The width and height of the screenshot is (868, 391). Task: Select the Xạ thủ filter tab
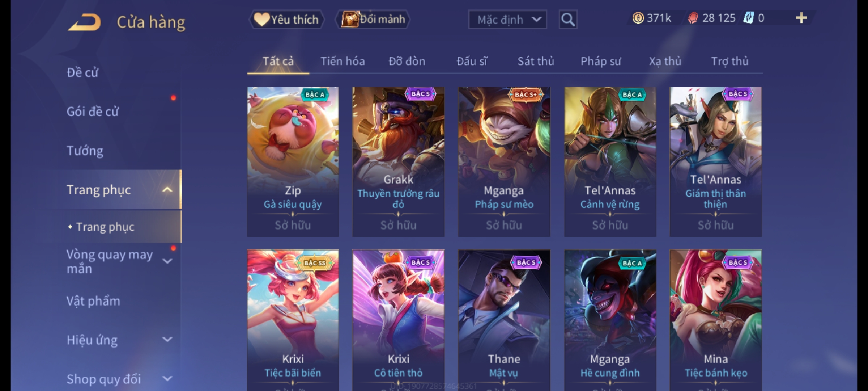[x=665, y=61]
